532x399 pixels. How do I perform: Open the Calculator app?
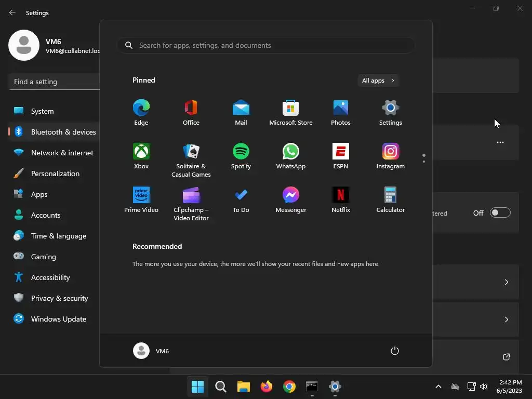pos(391,200)
